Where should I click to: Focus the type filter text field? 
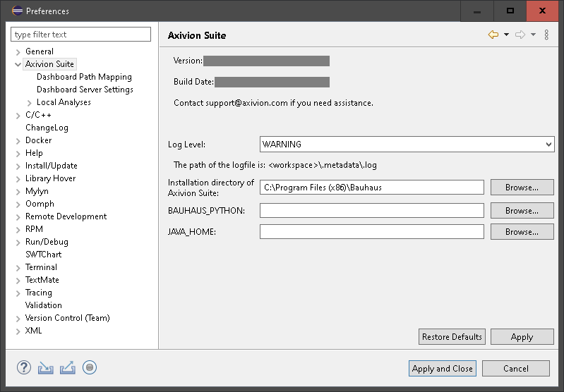(x=81, y=34)
